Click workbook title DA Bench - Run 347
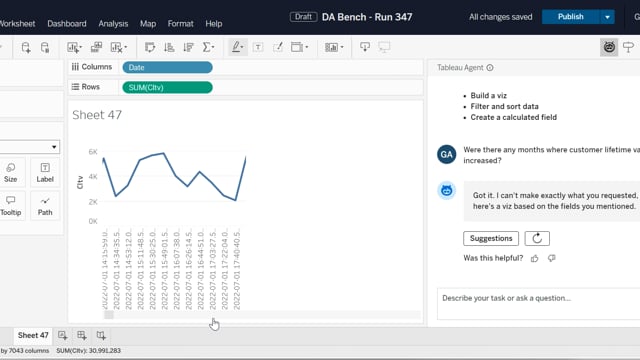The image size is (640, 360). [367, 17]
